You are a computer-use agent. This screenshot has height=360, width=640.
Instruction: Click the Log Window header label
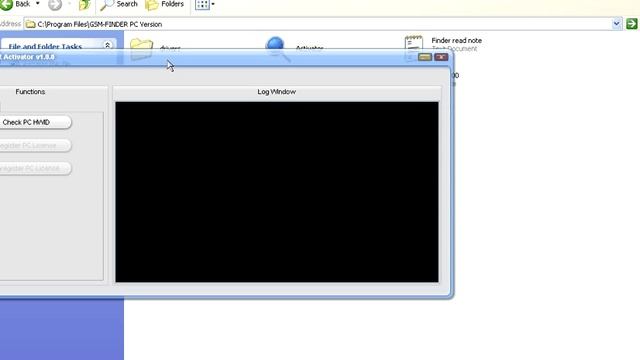276,92
